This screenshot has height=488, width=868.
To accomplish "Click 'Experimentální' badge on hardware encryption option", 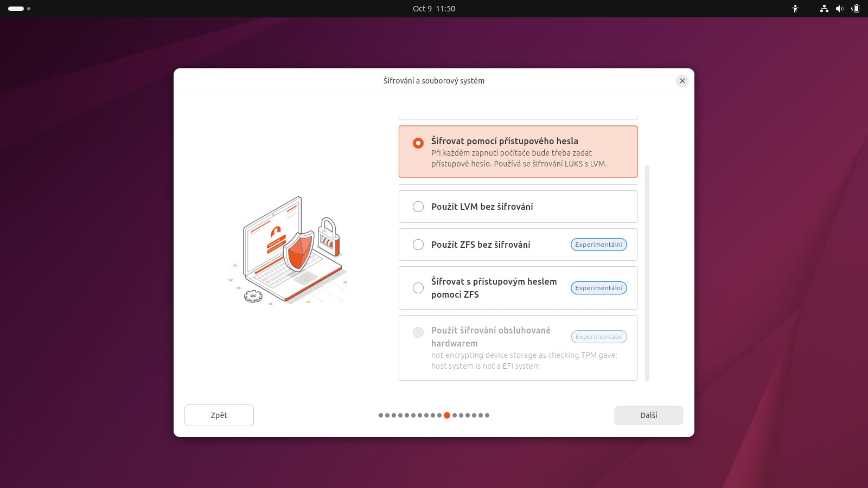I will pos(599,337).
